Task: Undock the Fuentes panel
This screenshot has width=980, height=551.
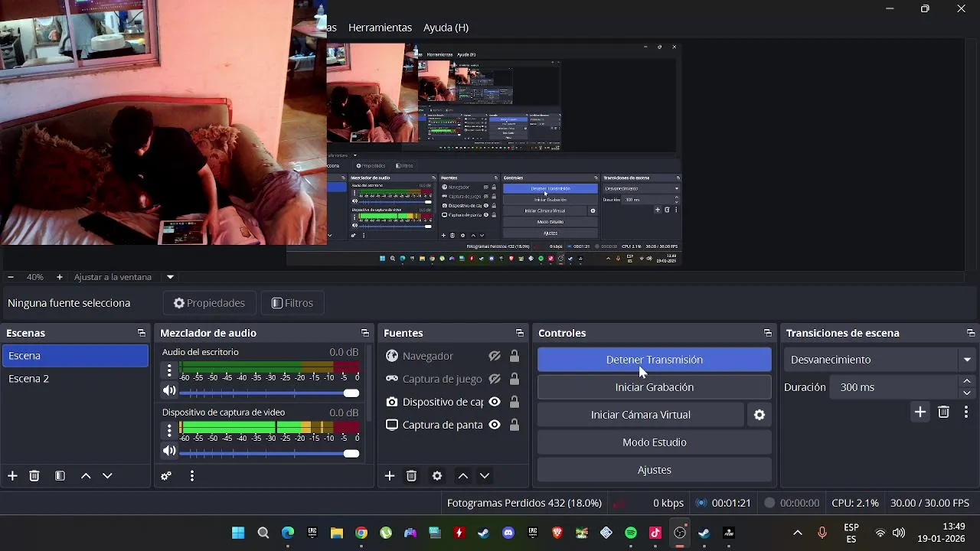Action: pos(520,333)
